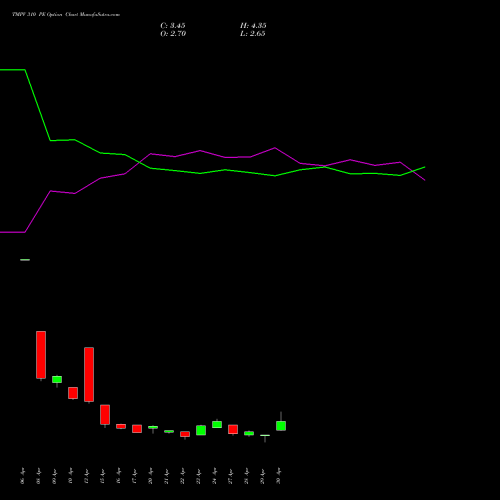Click the tall red candle above 08 Apr
This screenshot has width=500, height=500.
coord(41,355)
